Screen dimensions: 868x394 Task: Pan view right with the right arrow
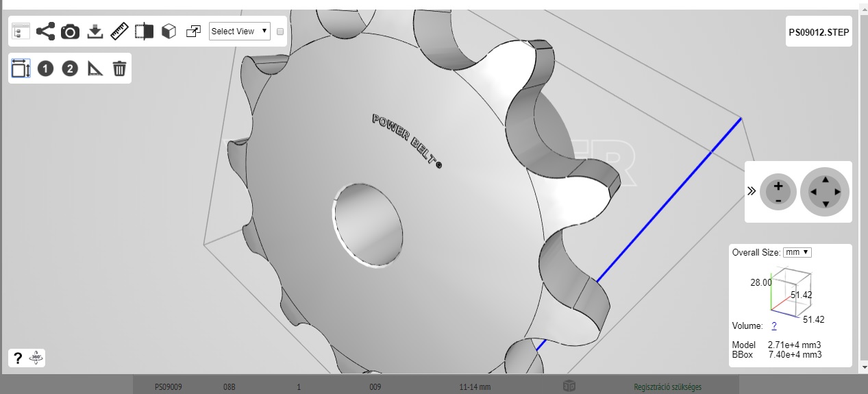(838, 193)
